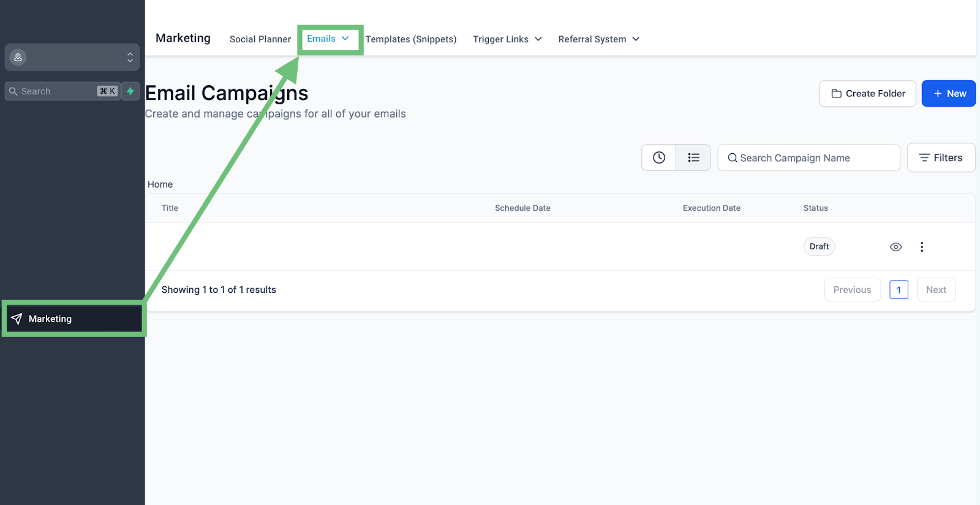Click the Schedule Date column header
The width and height of the screenshot is (980, 505).
(x=522, y=208)
